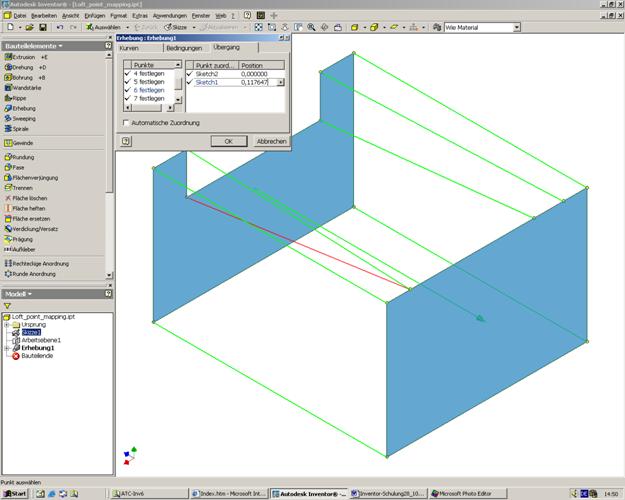The height and width of the screenshot is (500, 625).
Task: Select the Extrusion feature tool
Action: (26, 57)
